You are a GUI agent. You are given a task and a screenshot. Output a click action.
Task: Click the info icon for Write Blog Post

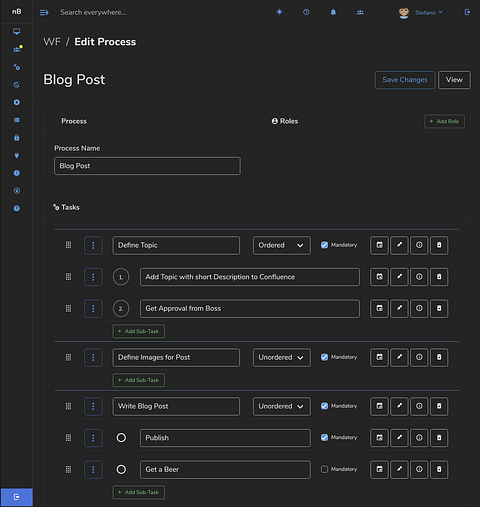point(419,406)
